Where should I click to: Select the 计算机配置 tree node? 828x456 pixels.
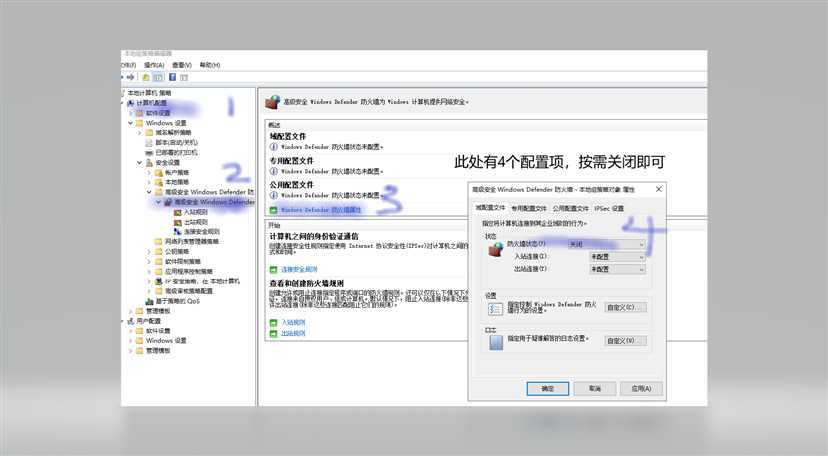tap(152, 103)
